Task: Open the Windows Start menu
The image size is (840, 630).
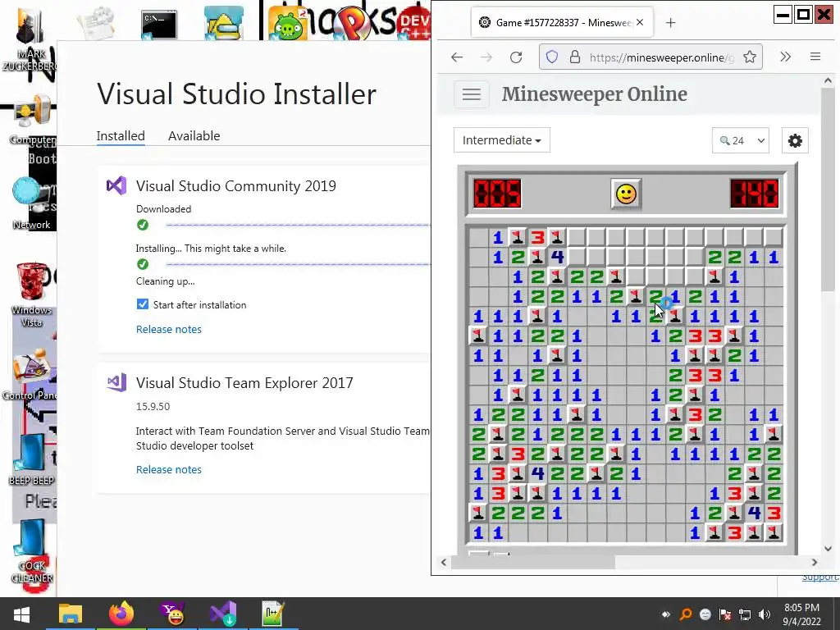Action: click(x=21, y=614)
